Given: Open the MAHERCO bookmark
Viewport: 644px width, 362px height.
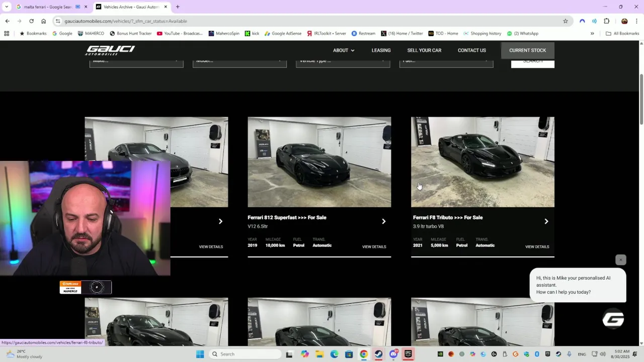Looking at the screenshot, I should [91, 34].
